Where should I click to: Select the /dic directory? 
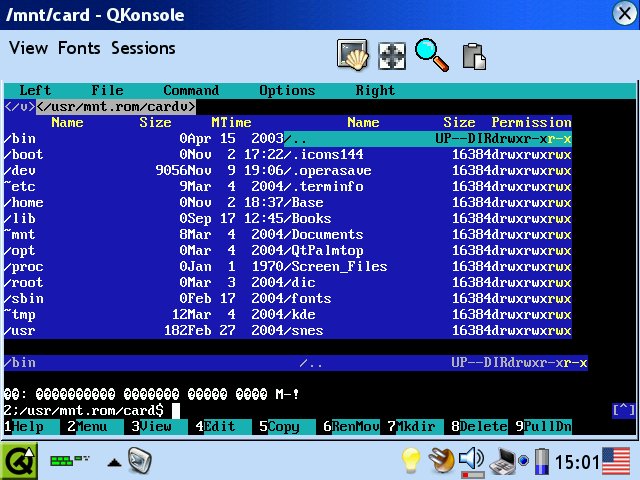point(428,282)
